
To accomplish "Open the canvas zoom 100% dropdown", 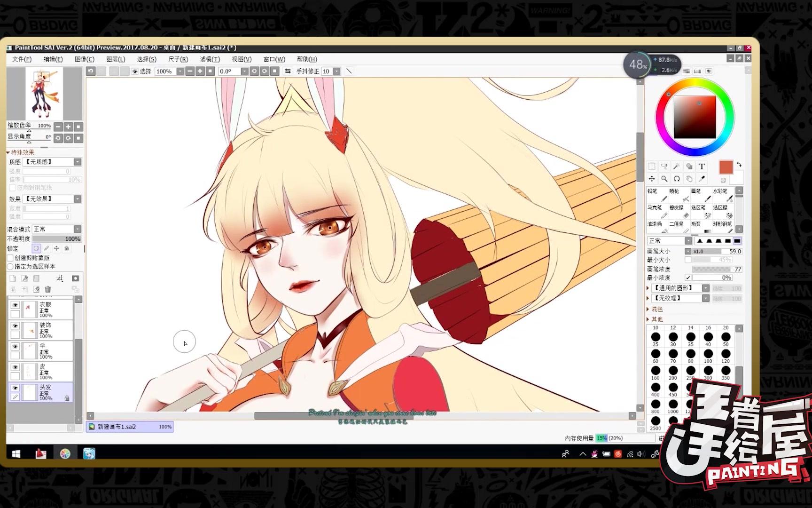I will (x=180, y=71).
